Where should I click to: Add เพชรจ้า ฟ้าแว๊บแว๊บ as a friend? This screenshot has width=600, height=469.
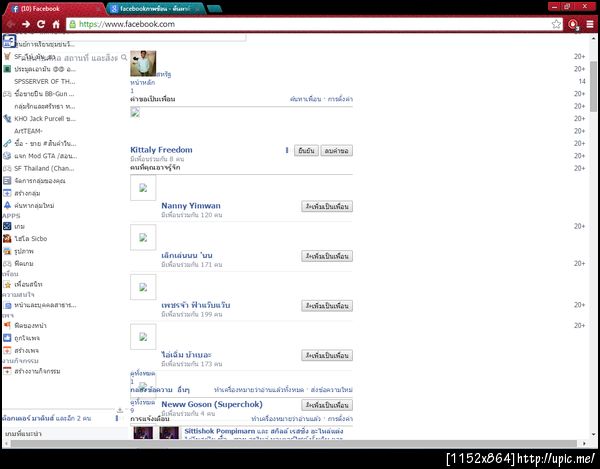(327, 306)
